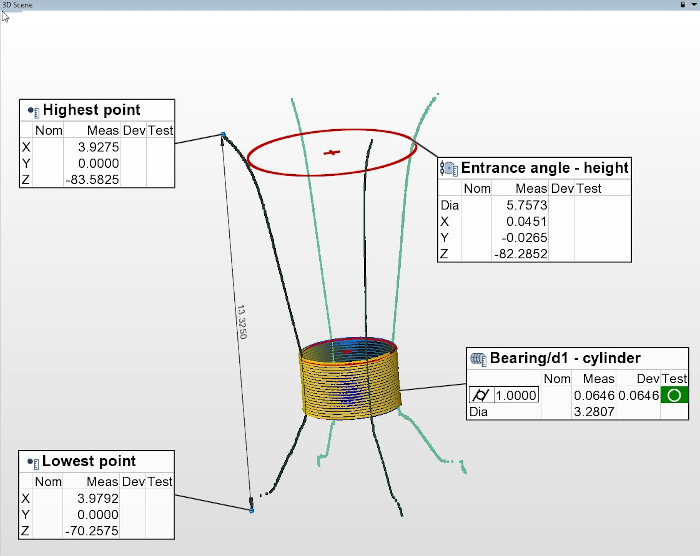Select the Bearing/d1 - cylinder label title
Image resolution: width=700 pixels, height=556 pixels.
pos(565,358)
